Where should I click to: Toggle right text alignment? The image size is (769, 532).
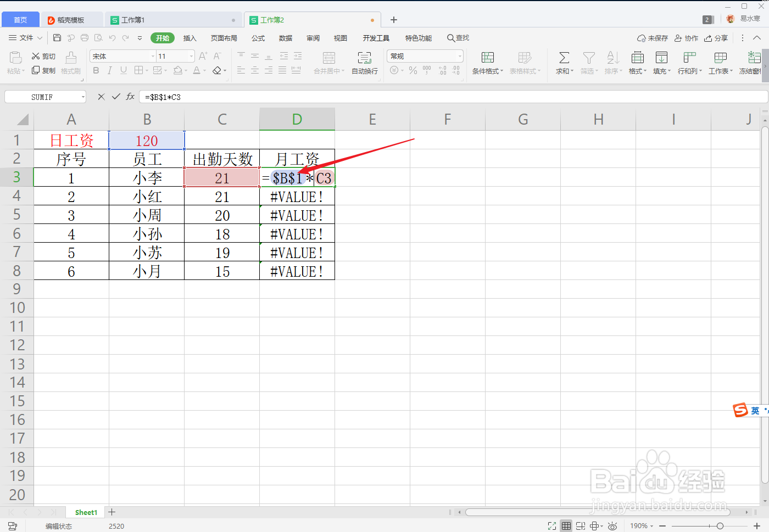tap(269, 70)
